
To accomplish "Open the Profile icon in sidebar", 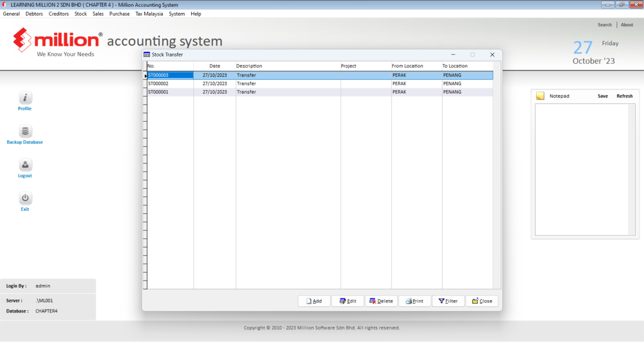I will (x=25, y=98).
